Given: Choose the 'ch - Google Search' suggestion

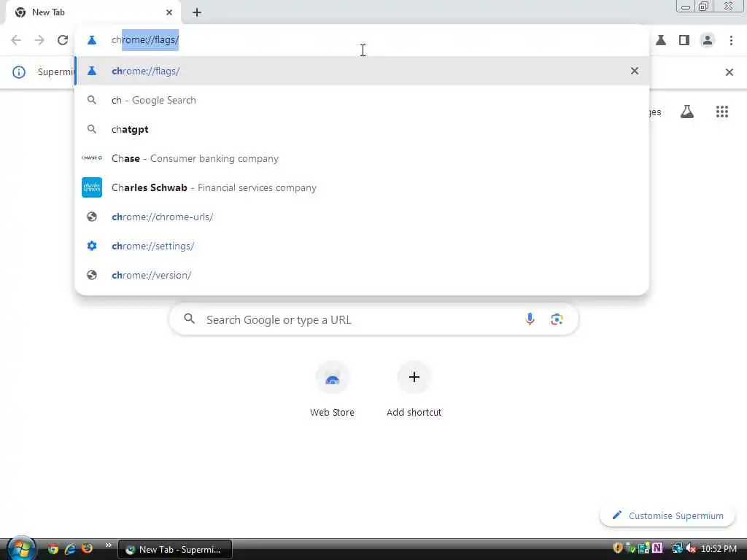Looking at the screenshot, I should coord(362,100).
